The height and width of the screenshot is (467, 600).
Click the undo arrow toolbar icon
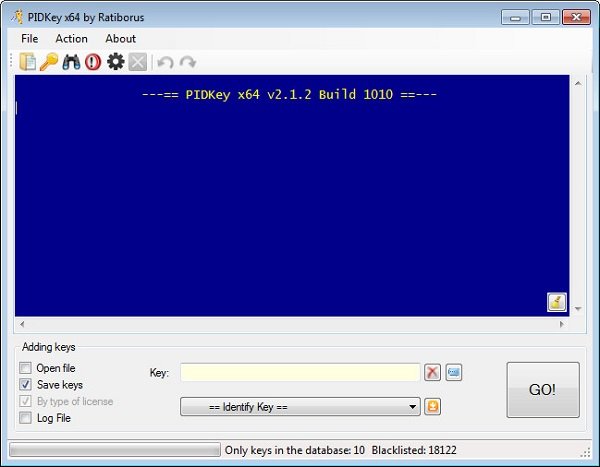click(165, 62)
